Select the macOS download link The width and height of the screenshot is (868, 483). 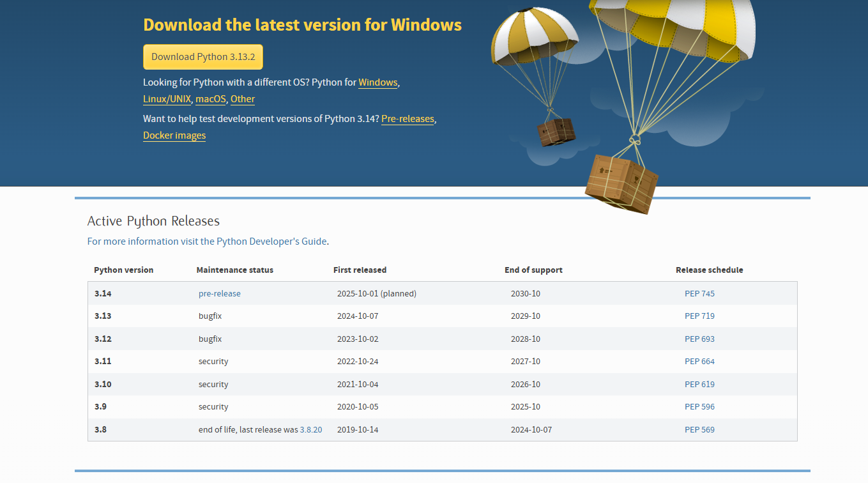(x=211, y=99)
